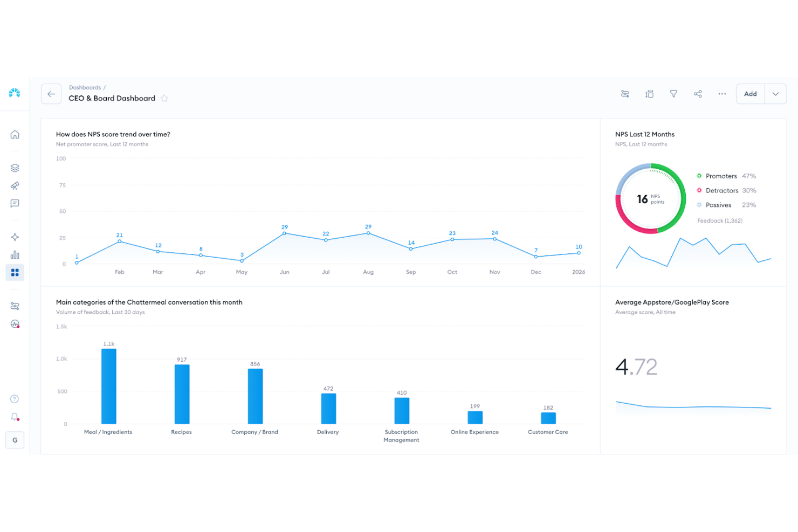Share the CEO & Board Dashboard
This screenshot has width=798, height=532.
pos(698,94)
